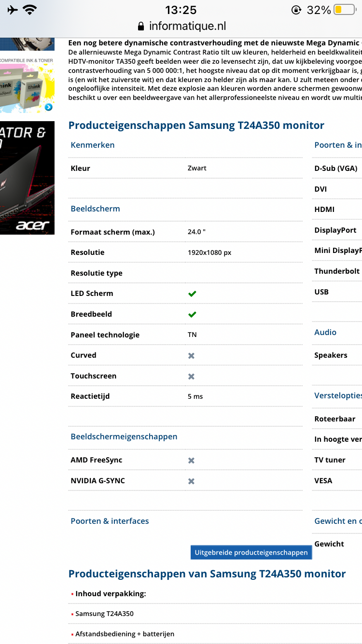
Task: Tap the battery indicator in status bar
Action: tap(344, 10)
